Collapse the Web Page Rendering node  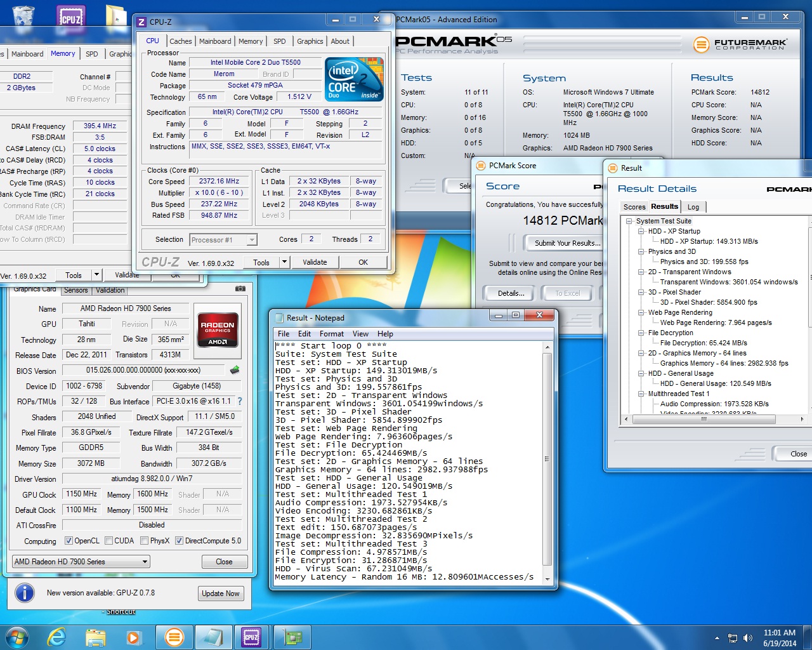pyautogui.click(x=641, y=313)
